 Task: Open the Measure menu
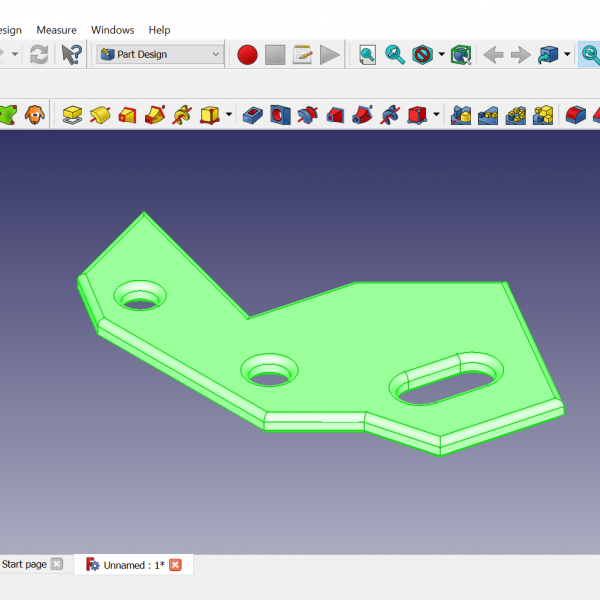(x=56, y=30)
